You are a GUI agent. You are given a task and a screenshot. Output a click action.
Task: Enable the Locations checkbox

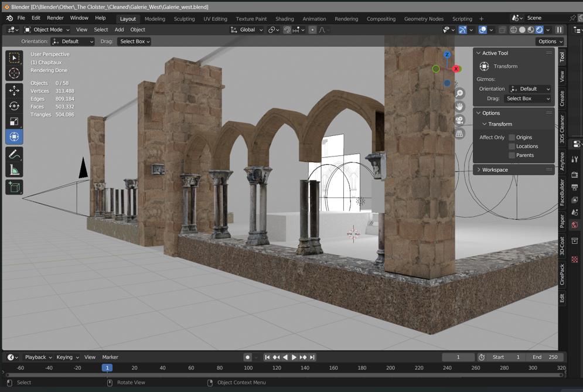[512, 146]
